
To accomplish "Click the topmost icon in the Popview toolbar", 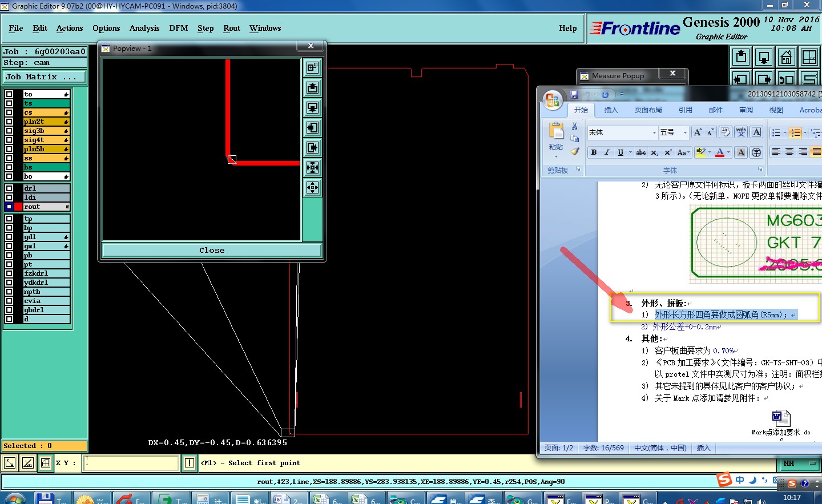I will (312, 67).
